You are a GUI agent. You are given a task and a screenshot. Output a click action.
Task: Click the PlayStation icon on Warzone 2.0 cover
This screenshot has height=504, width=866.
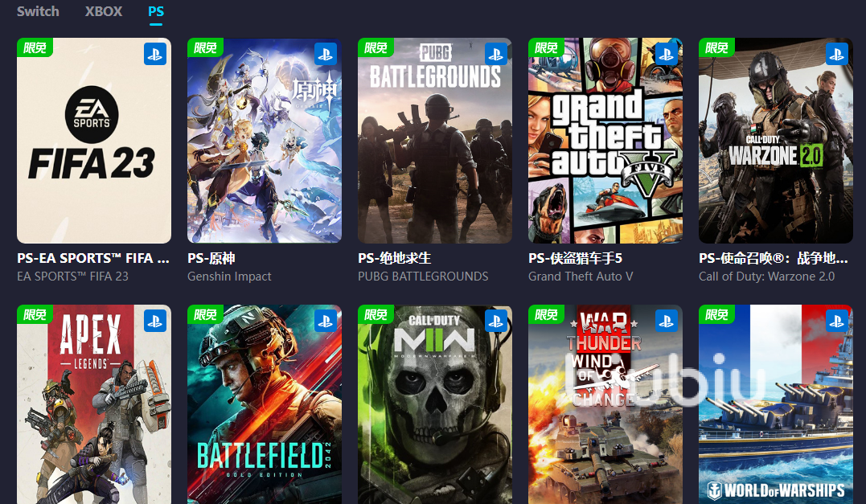(837, 54)
